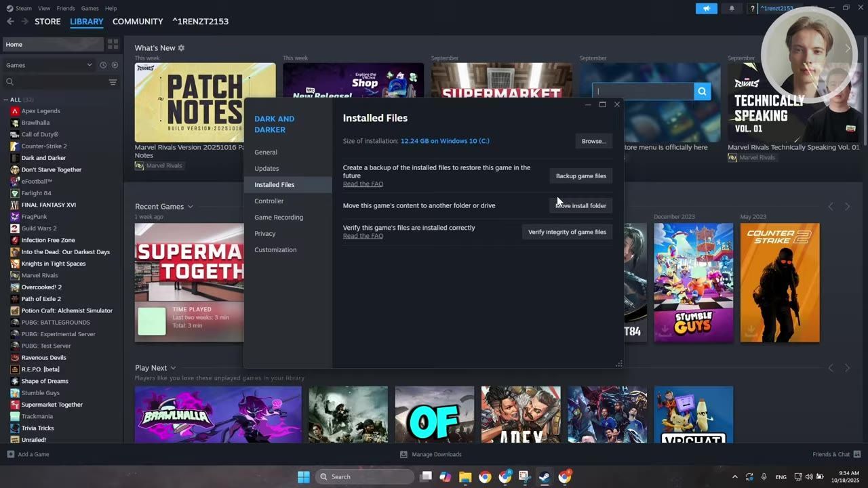This screenshot has width=868, height=488.
Task: Expand the Recent Games dropdown
Action: pos(190,207)
